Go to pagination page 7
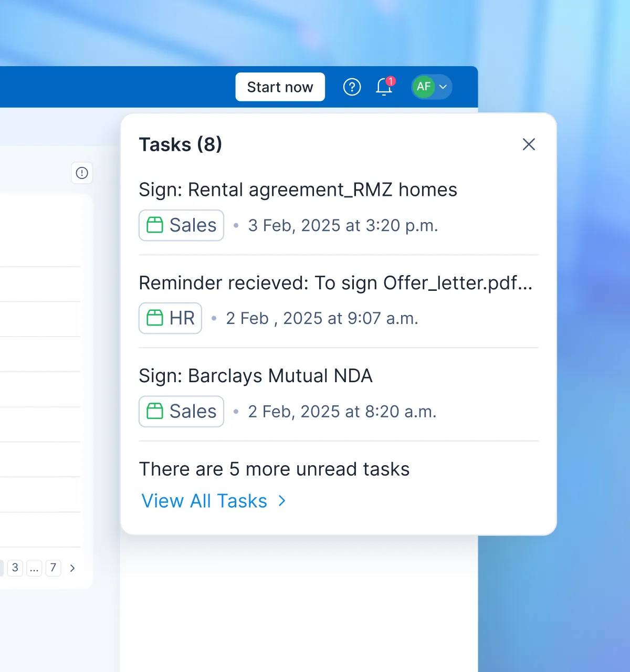Screen dimensions: 630x672 click(53, 568)
